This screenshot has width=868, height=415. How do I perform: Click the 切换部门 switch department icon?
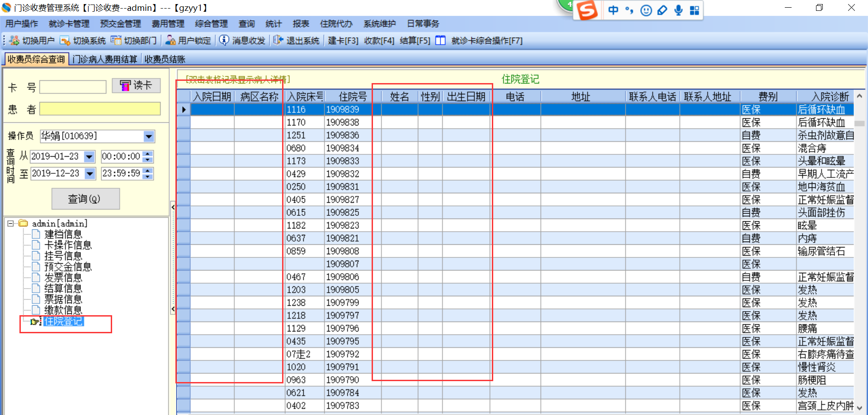[116, 41]
